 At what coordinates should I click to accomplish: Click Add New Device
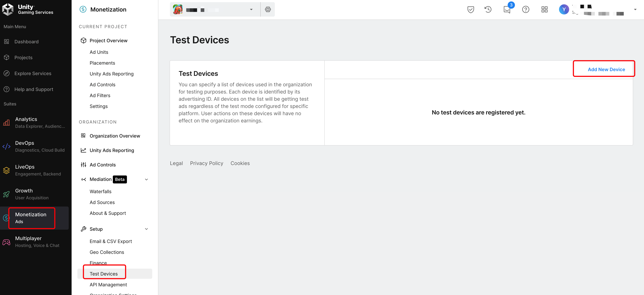(x=606, y=69)
